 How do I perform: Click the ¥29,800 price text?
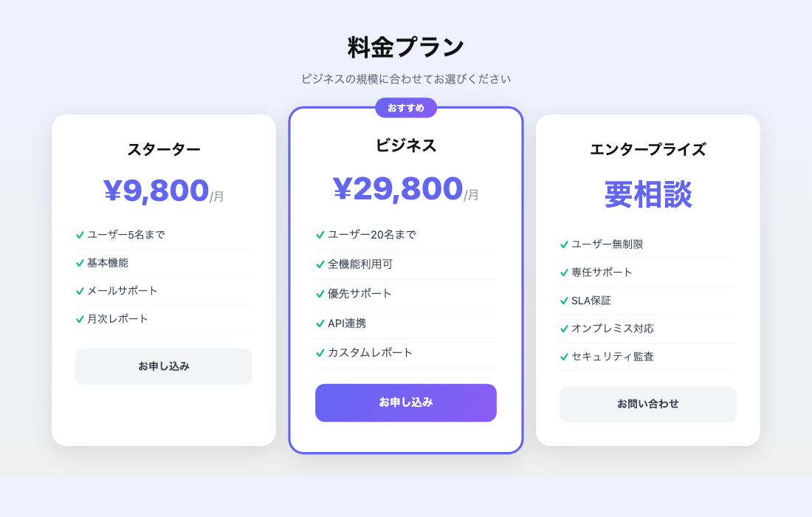pos(396,188)
